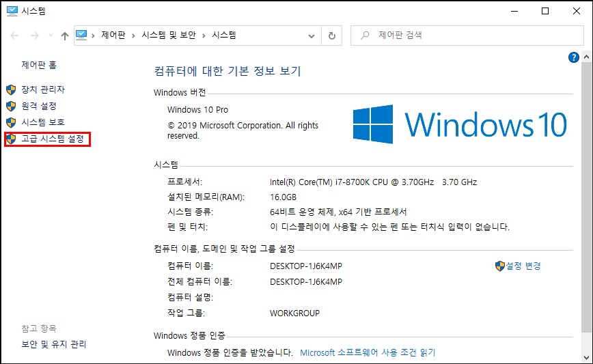Select DESKTOP-1J6K4MP next to 컴퓨터 이름
The height and width of the screenshot is (364, 593).
point(306,266)
